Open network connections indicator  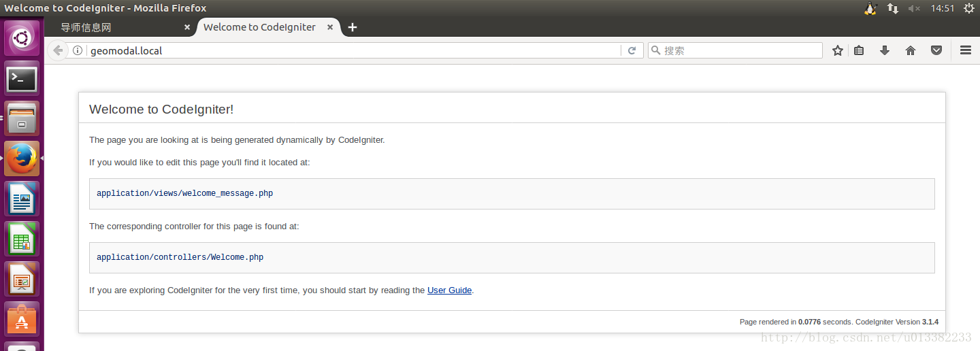tap(892, 8)
